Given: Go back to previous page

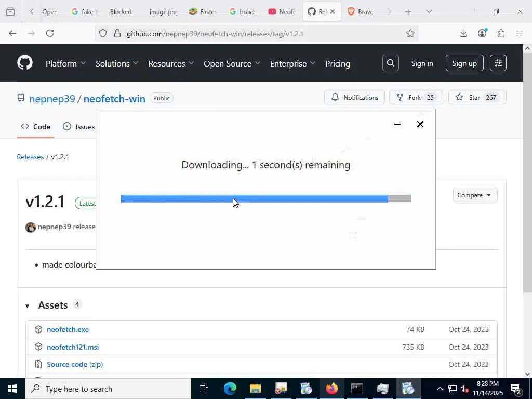Looking at the screenshot, I should tap(12, 33).
